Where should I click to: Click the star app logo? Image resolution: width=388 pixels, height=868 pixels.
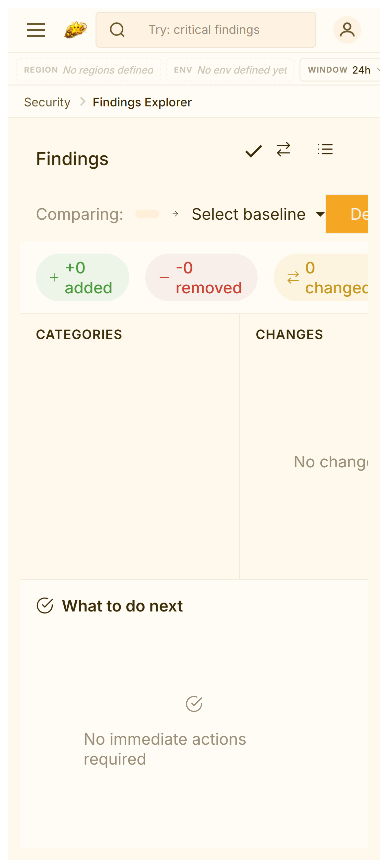click(x=76, y=29)
